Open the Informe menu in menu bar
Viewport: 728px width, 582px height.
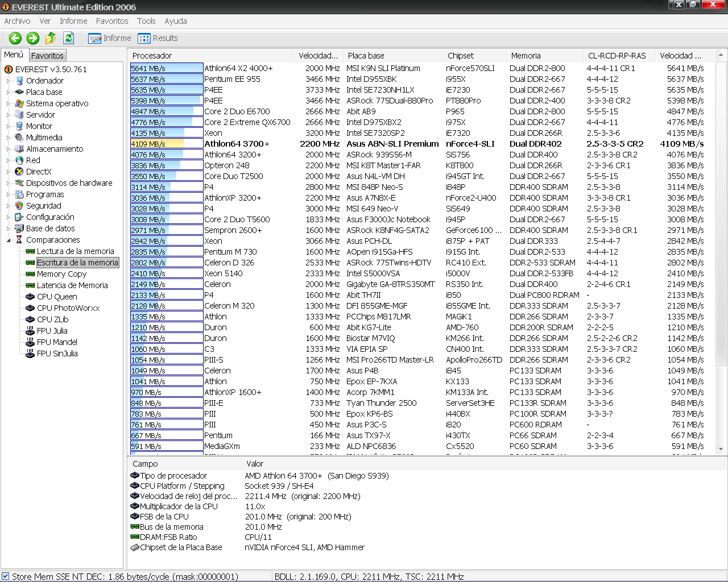[73, 21]
